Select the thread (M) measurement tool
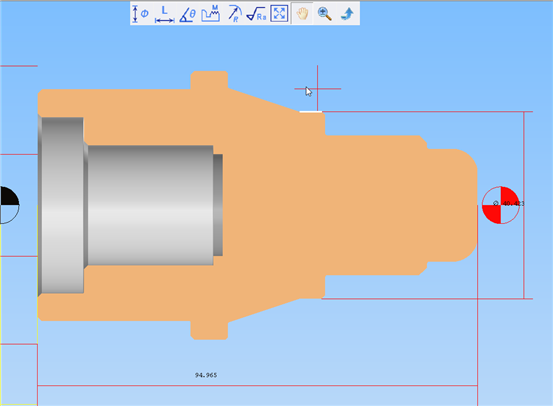 (x=211, y=14)
